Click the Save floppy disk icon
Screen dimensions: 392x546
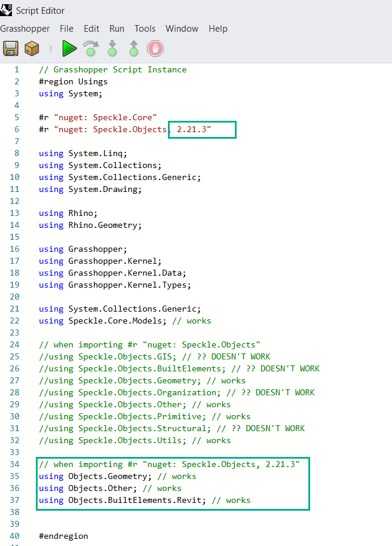pyautogui.click(x=10, y=48)
